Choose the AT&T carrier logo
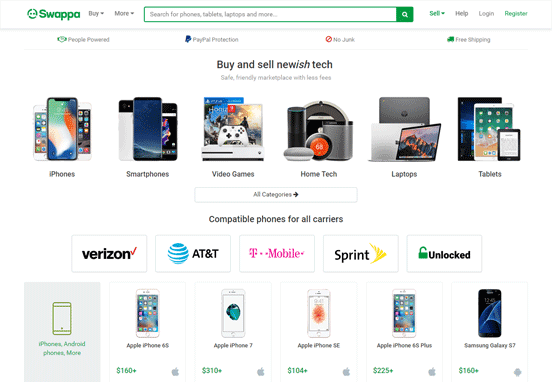The image size is (552, 382). [x=193, y=253]
